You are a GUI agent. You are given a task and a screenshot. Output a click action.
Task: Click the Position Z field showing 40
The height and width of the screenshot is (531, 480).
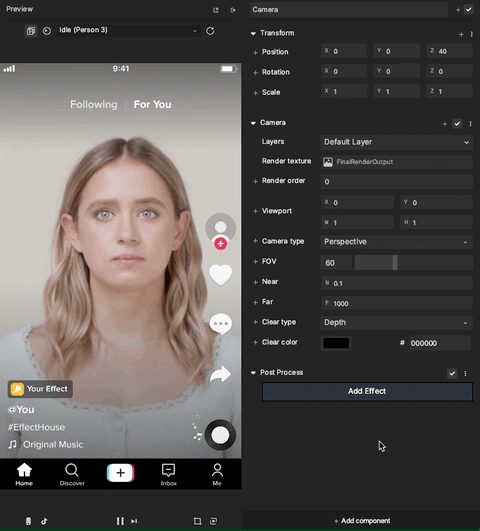(x=449, y=51)
